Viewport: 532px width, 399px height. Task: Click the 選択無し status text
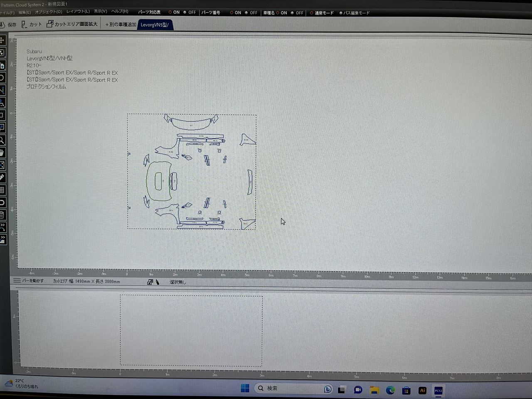tap(178, 282)
